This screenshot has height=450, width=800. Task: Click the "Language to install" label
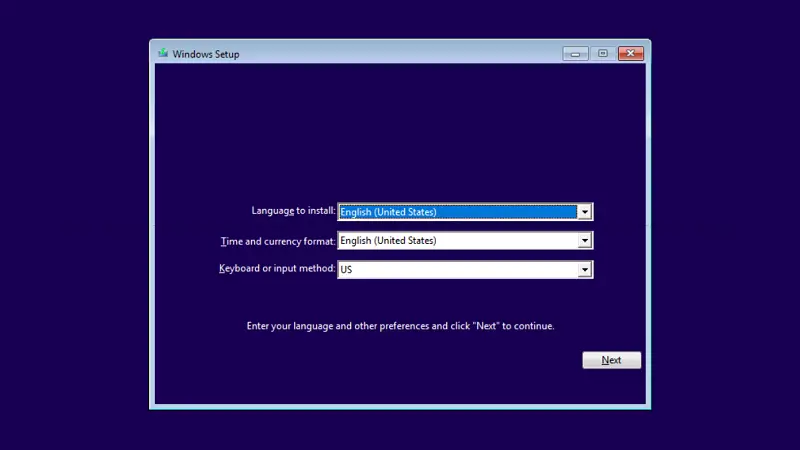293,211
